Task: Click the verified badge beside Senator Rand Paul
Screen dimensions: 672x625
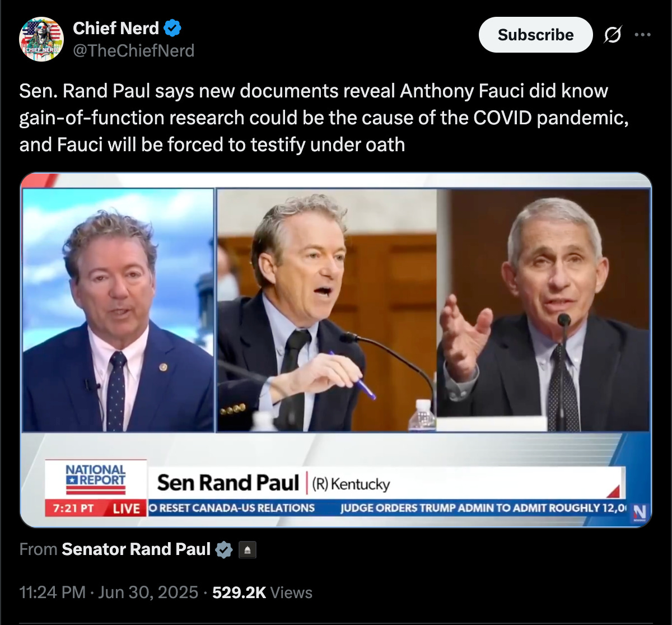Action: [224, 549]
